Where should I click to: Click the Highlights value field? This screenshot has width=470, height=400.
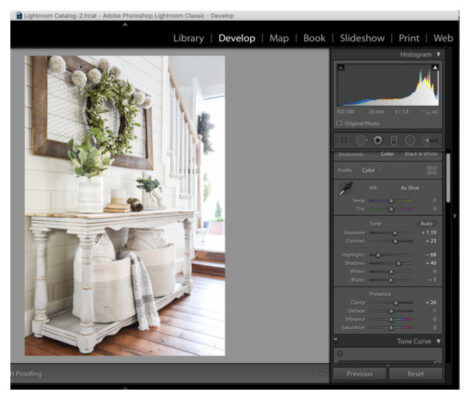pyautogui.click(x=431, y=255)
